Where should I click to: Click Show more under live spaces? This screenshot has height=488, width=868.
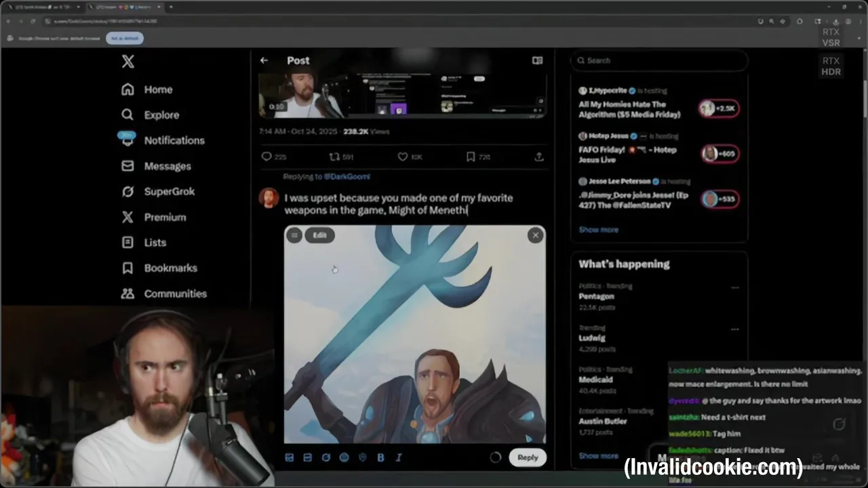click(598, 230)
